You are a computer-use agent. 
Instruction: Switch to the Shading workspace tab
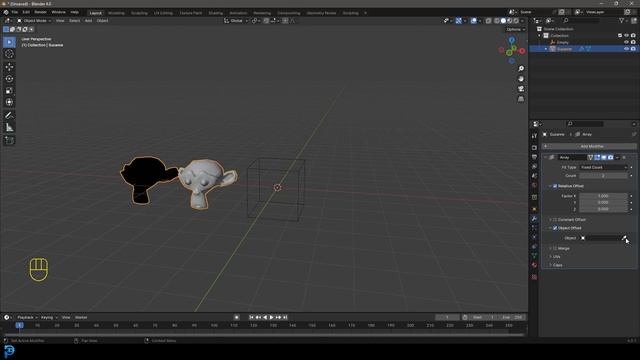coord(216,13)
